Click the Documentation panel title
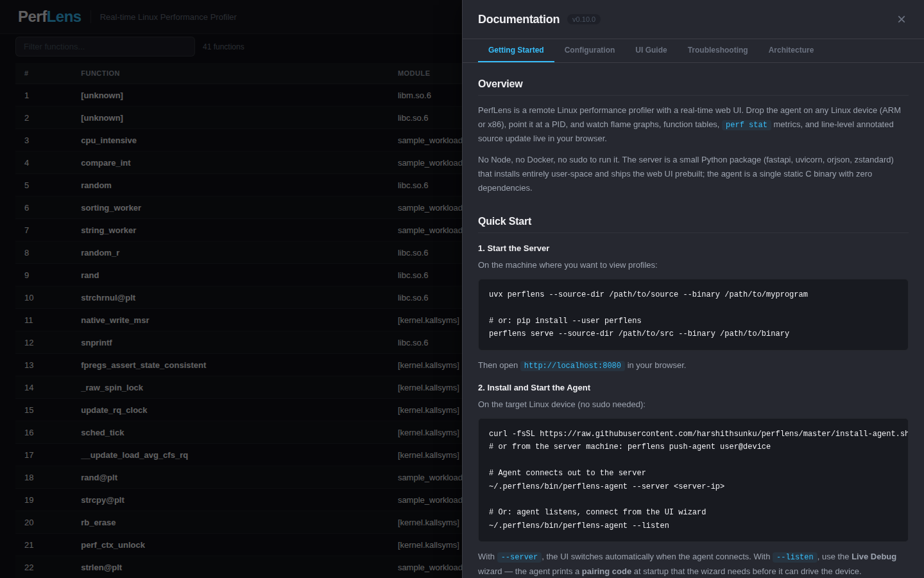Image resolution: width=924 pixels, height=578 pixels. point(518,19)
